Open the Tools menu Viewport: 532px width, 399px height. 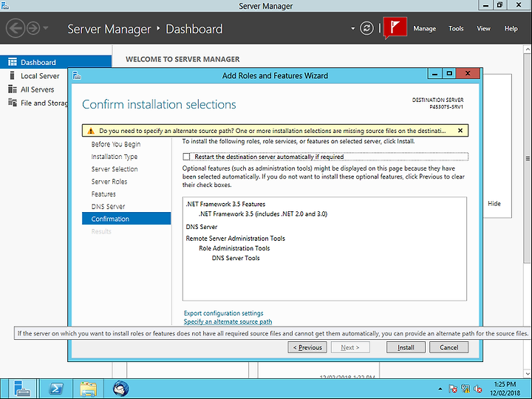tap(456, 29)
